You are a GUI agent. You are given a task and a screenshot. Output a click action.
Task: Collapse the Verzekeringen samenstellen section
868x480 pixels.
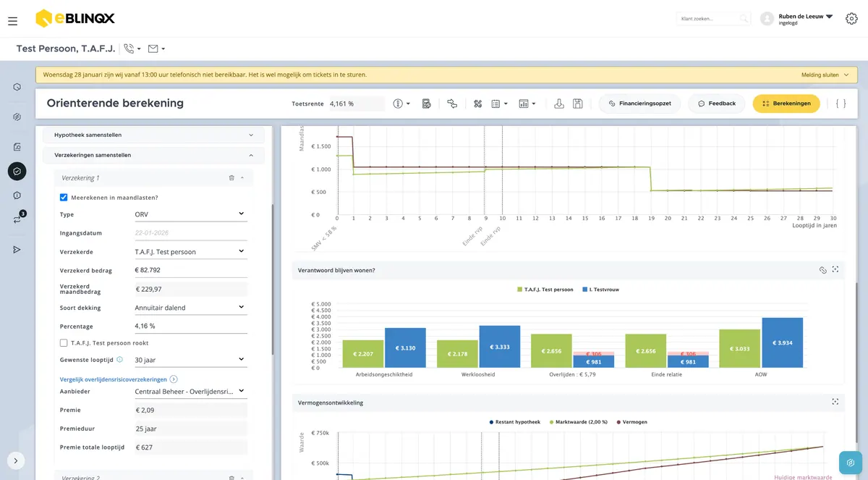[x=154, y=155]
